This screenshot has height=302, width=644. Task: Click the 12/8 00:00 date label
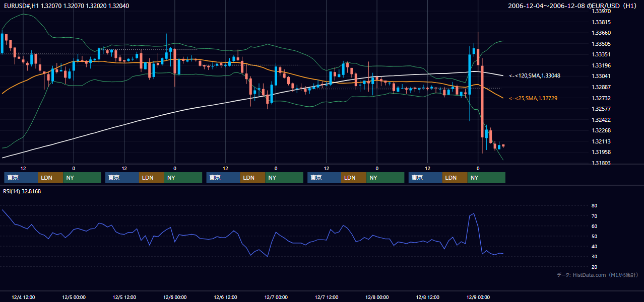(376, 297)
